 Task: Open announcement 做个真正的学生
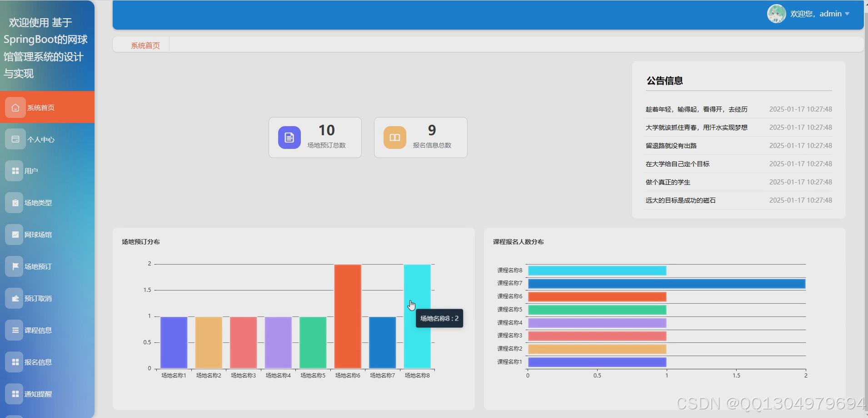[x=668, y=182]
